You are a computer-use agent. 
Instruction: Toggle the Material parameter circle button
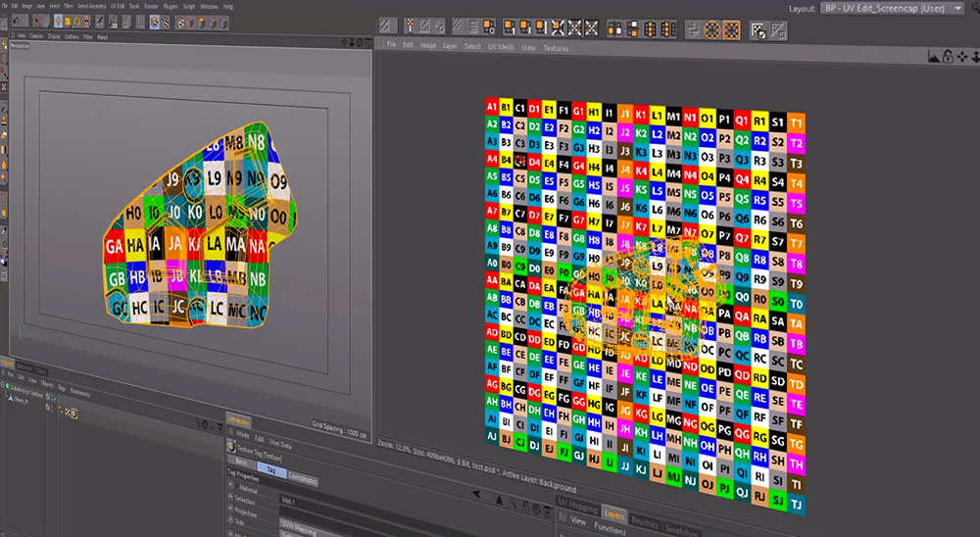click(230, 484)
